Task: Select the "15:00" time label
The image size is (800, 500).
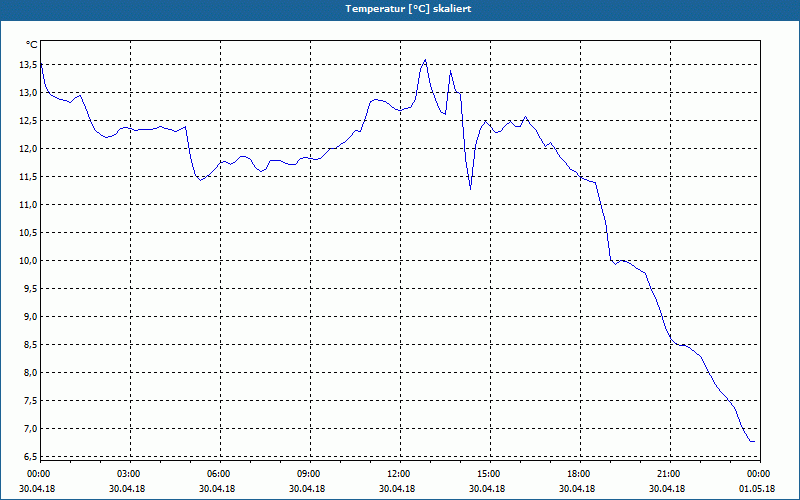Action: [x=491, y=474]
